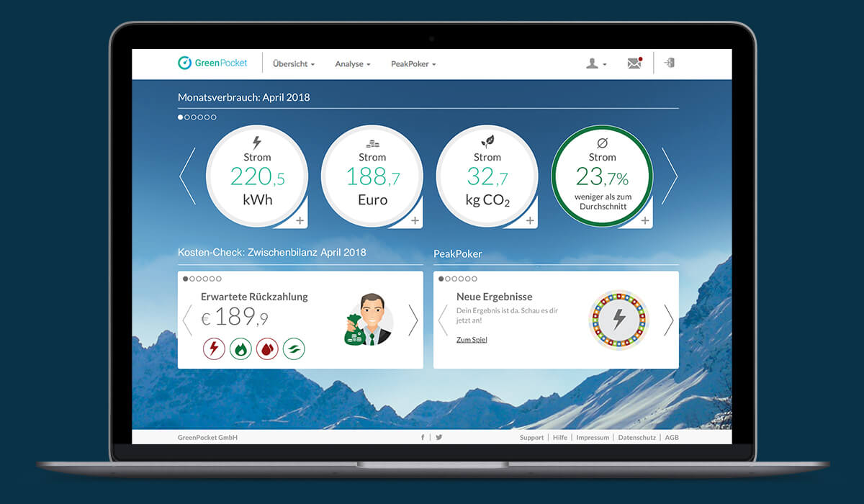Click the red water drops icon
864x504 pixels.
coord(267,349)
